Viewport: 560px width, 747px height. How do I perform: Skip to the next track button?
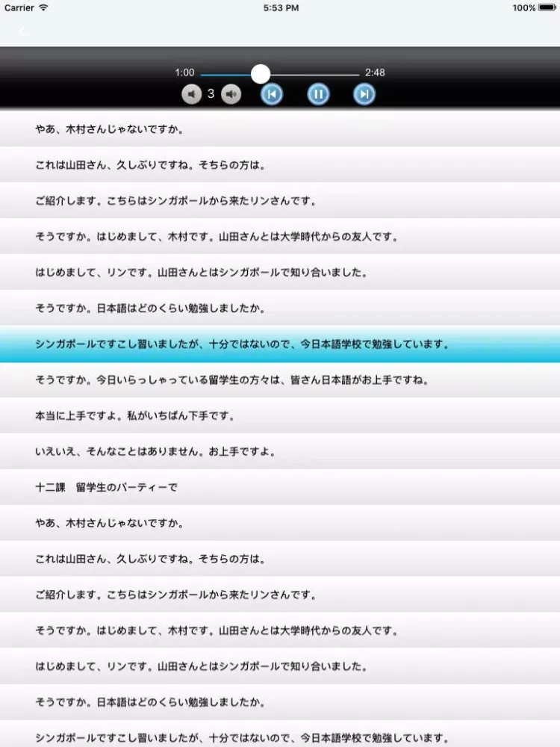pyautogui.click(x=364, y=94)
